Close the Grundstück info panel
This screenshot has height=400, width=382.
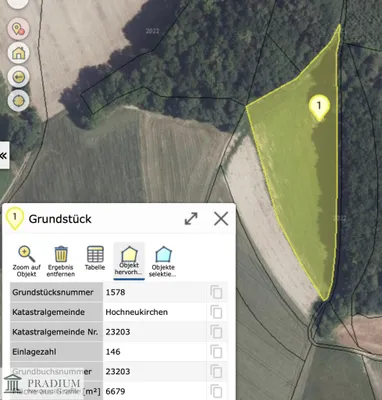tap(221, 219)
